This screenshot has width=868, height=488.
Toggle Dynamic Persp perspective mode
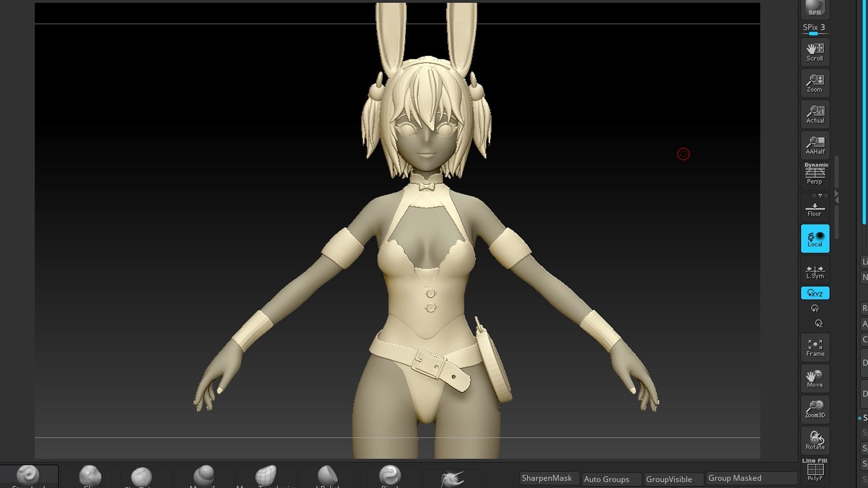pos(815,174)
